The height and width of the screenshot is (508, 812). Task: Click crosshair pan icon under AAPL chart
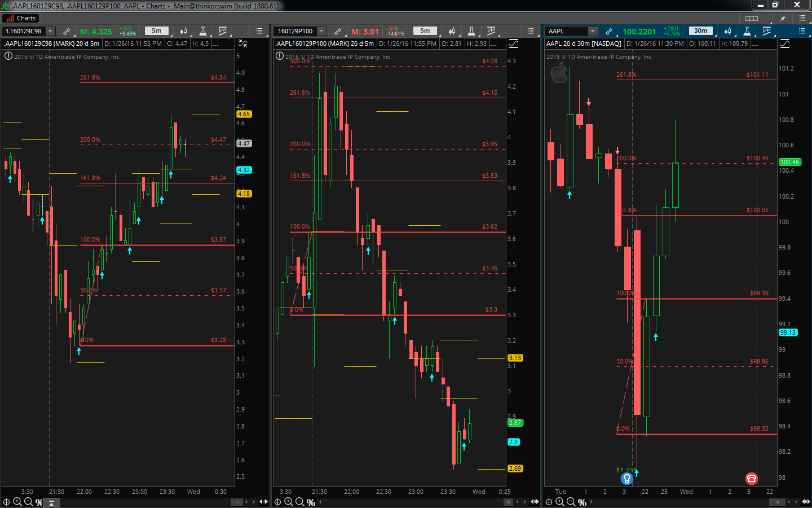pos(549,502)
